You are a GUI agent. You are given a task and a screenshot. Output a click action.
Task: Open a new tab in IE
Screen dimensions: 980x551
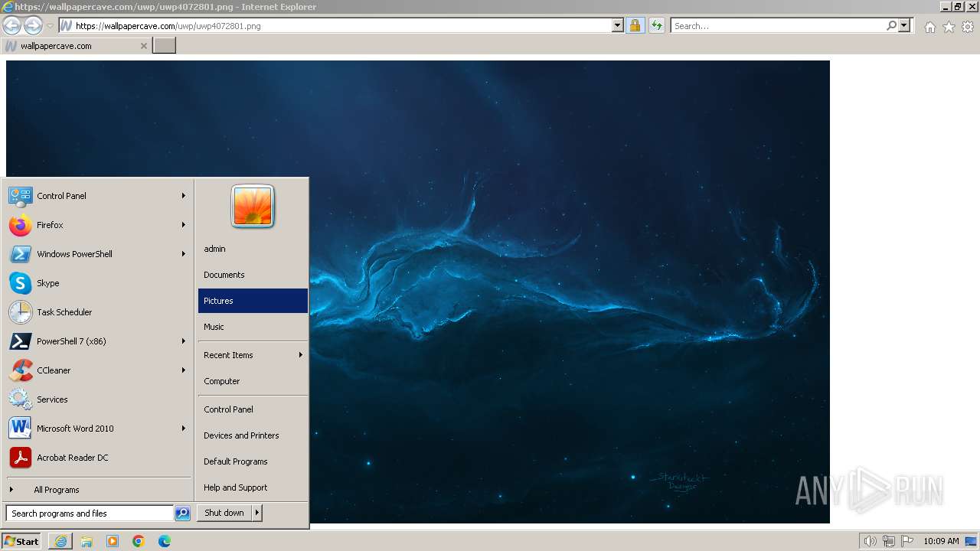click(164, 46)
